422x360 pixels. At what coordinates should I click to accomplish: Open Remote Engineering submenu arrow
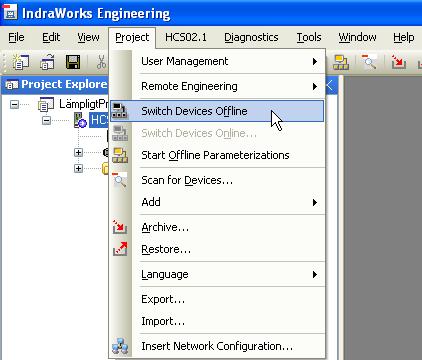(315, 86)
